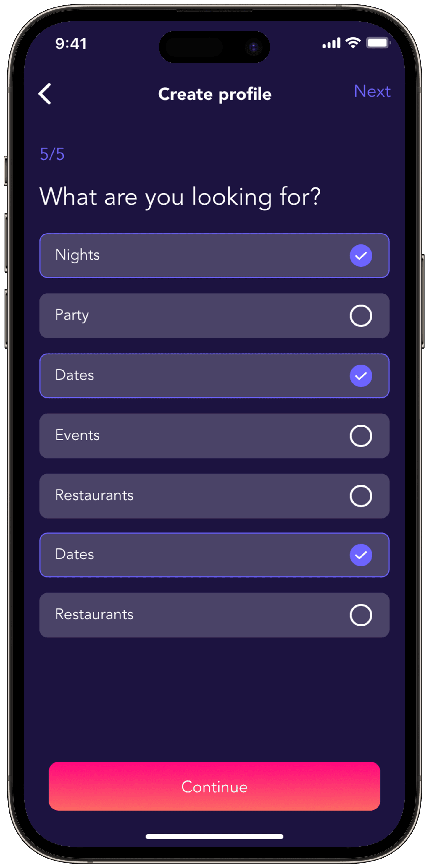Tap the 9:41 clock in status bar
This screenshot has width=429, height=868.
click(71, 43)
